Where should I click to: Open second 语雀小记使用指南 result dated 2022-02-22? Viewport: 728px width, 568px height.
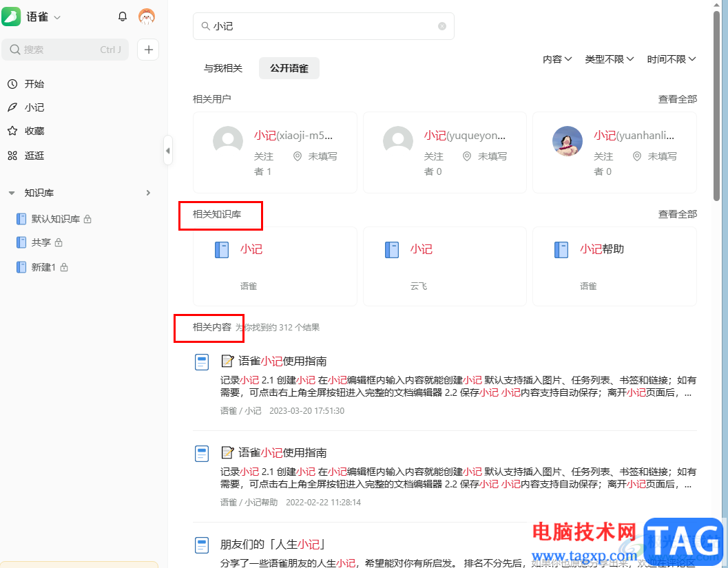pos(282,452)
